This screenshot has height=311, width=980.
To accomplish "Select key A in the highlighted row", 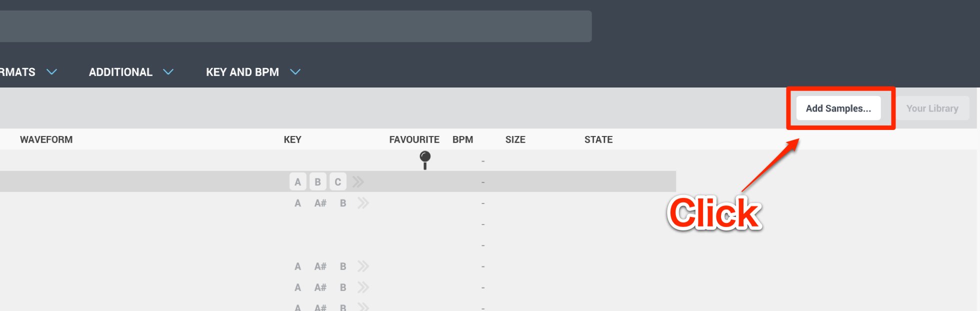I will (297, 181).
